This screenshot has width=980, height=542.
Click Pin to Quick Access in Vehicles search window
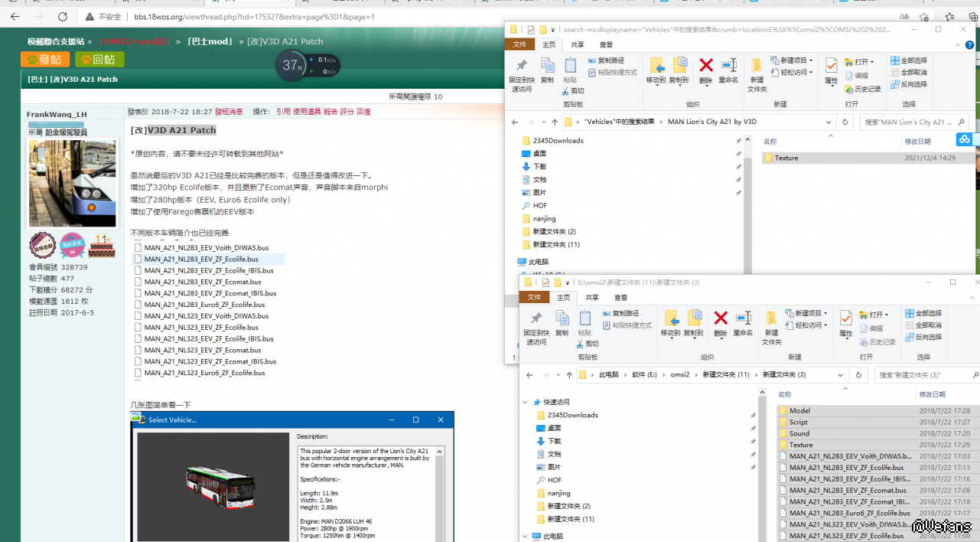(x=521, y=74)
